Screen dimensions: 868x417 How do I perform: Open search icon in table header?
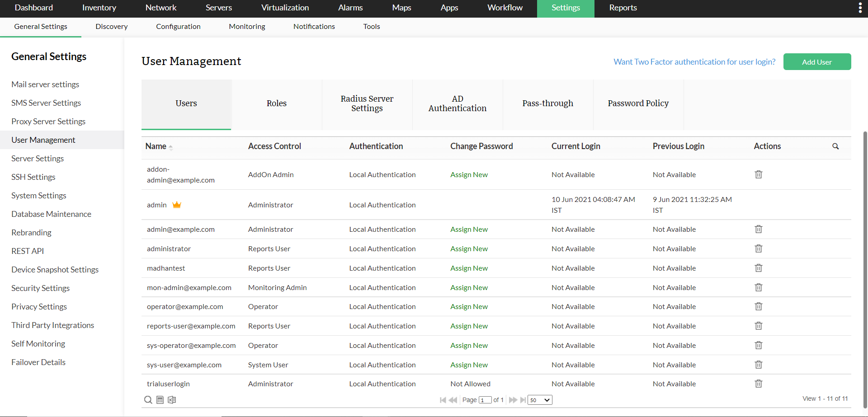[835, 146]
